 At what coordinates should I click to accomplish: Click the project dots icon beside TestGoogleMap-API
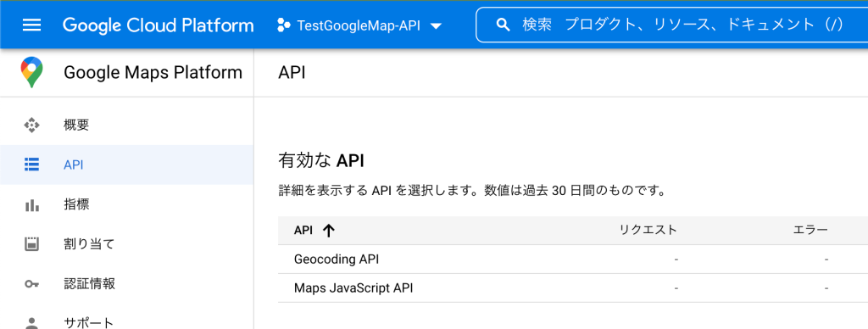tap(284, 25)
